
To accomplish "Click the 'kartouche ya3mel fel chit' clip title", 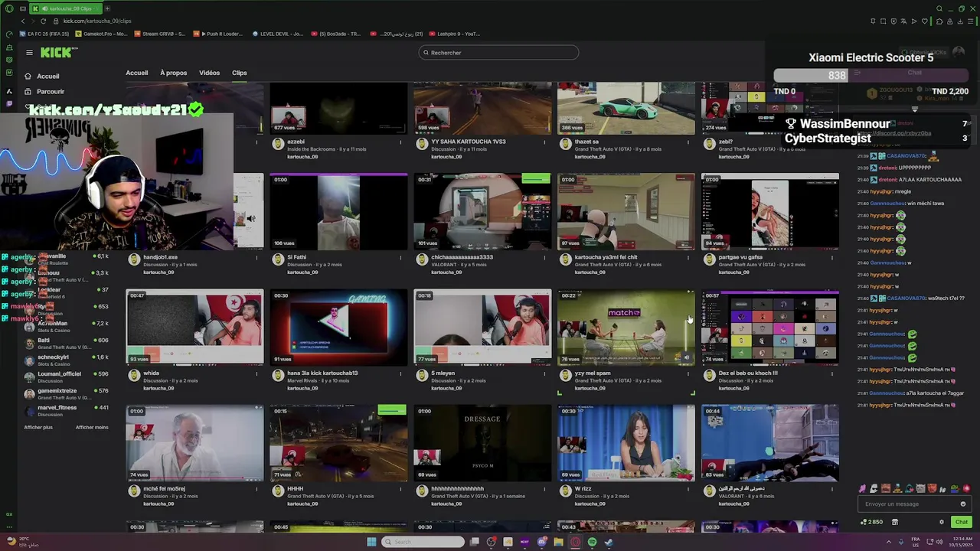I will coord(606,257).
